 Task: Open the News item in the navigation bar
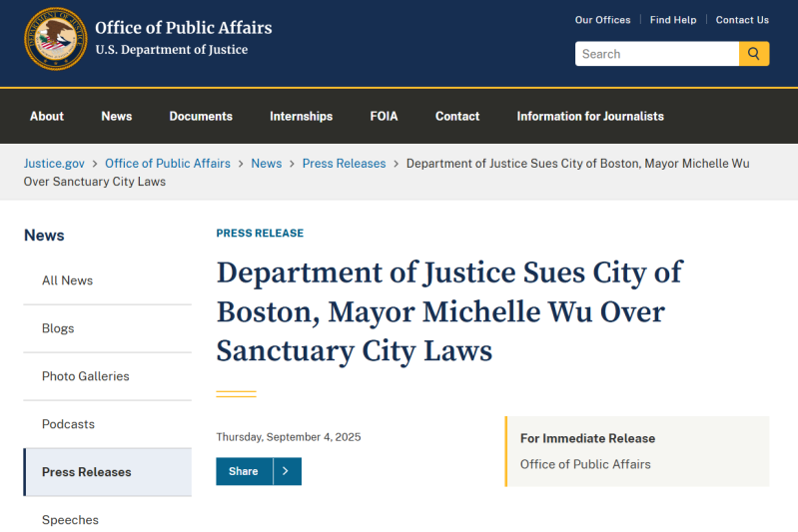click(117, 116)
